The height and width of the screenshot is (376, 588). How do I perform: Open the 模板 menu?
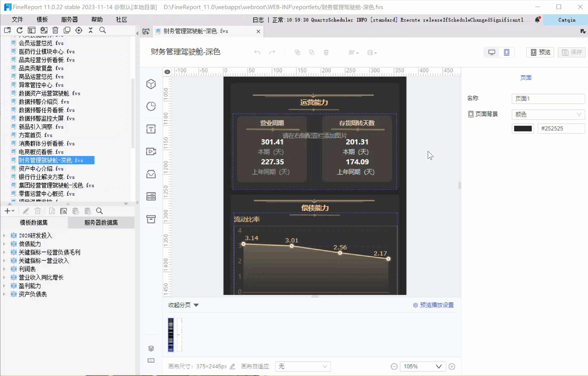42,20
